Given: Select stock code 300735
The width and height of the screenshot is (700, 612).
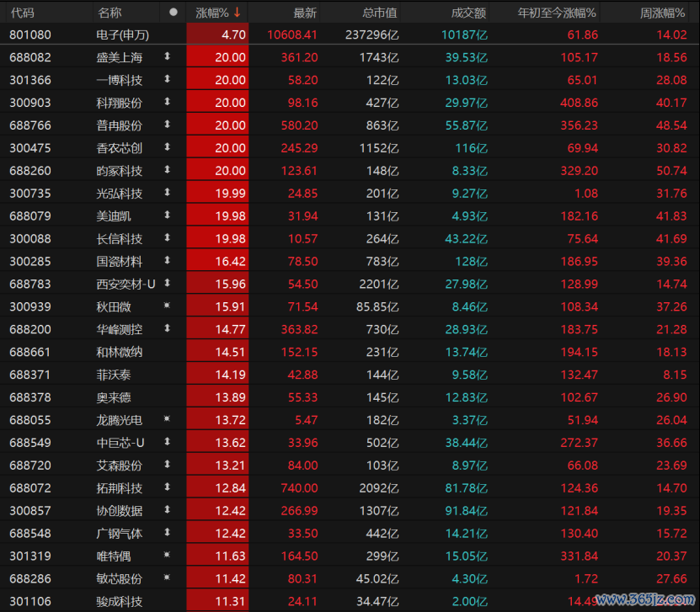Looking at the screenshot, I should (x=30, y=194).
